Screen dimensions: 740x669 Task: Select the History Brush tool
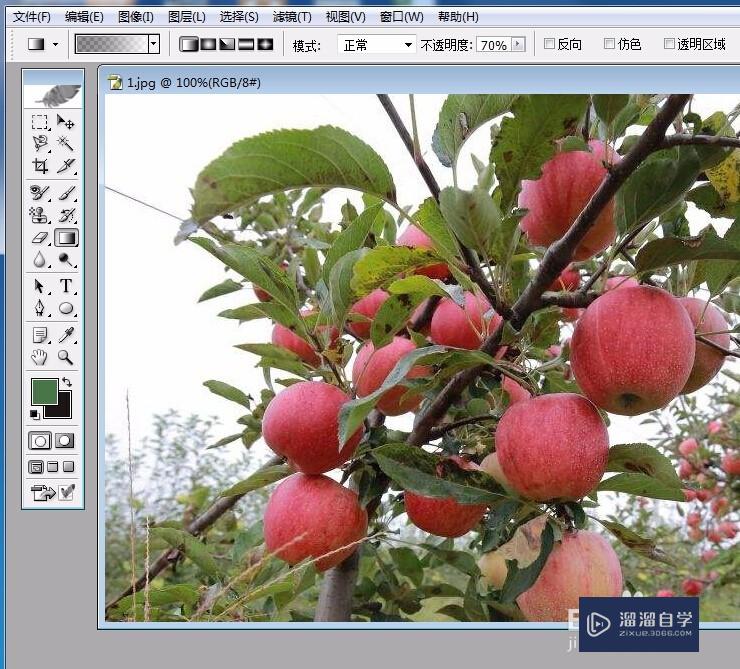[x=66, y=215]
